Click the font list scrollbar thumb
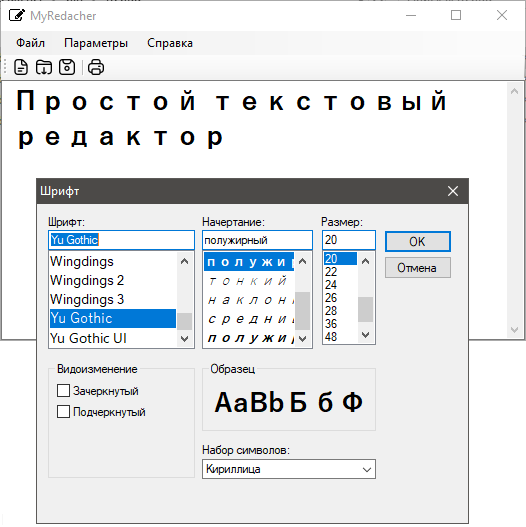The height and width of the screenshot is (527, 526). (185, 321)
